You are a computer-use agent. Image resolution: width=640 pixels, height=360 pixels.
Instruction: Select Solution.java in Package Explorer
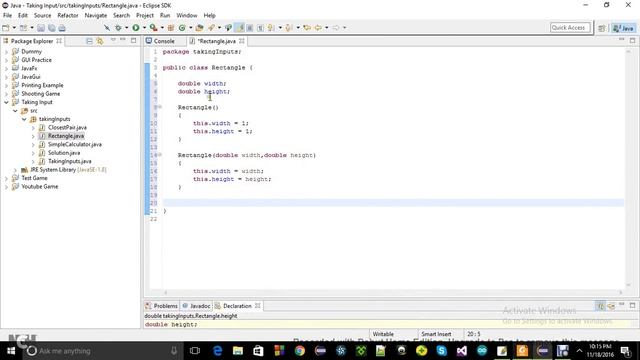[x=64, y=153]
